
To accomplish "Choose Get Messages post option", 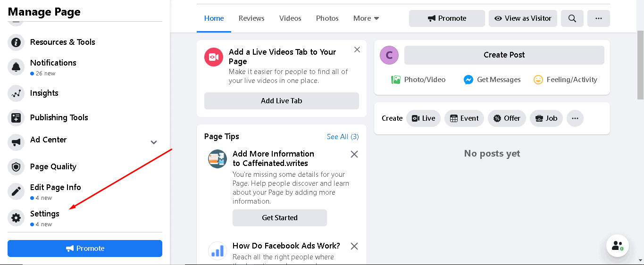I will point(492,80).
